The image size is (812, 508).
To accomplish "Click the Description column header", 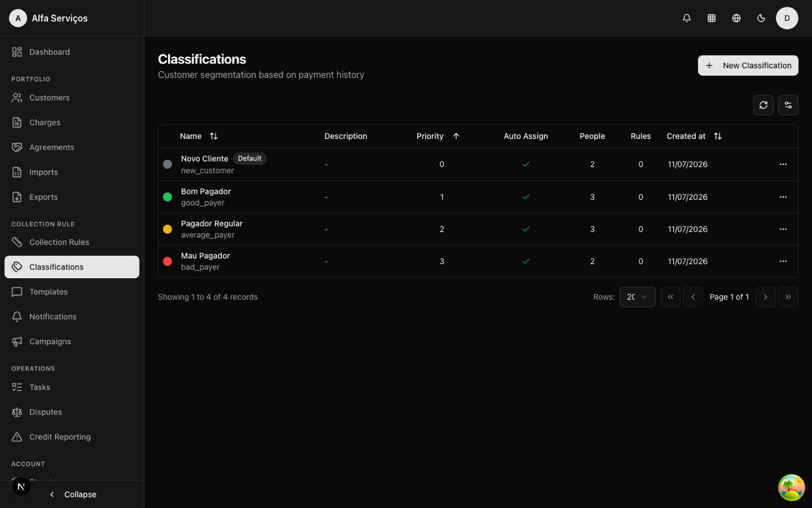I will pyautogui.click(x=346, y=136).
